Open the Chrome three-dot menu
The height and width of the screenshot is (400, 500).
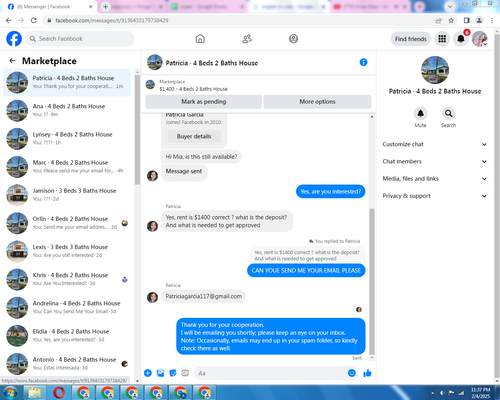tap(492, 20)
